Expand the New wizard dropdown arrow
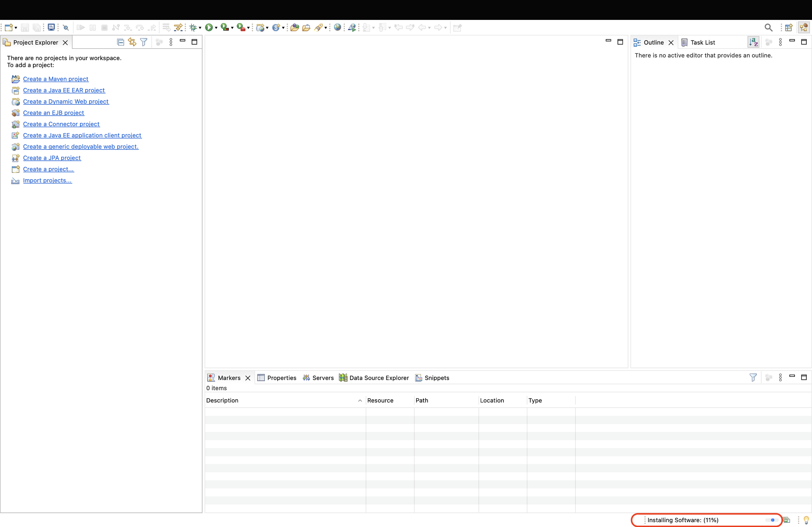 point(16,28)
